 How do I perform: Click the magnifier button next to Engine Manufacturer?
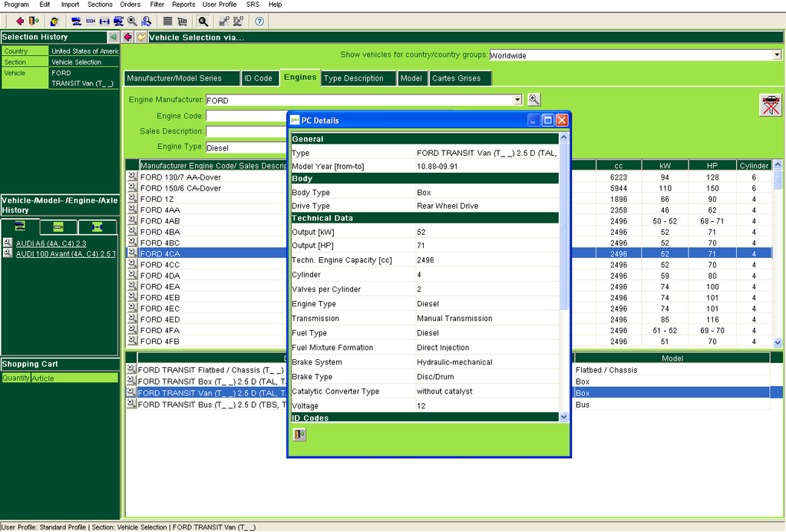coord(534,99)
